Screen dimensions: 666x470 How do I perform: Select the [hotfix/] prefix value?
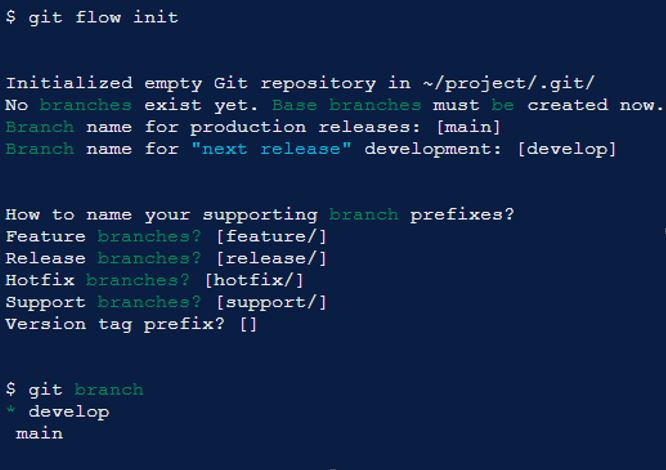(x=254, y=280)
